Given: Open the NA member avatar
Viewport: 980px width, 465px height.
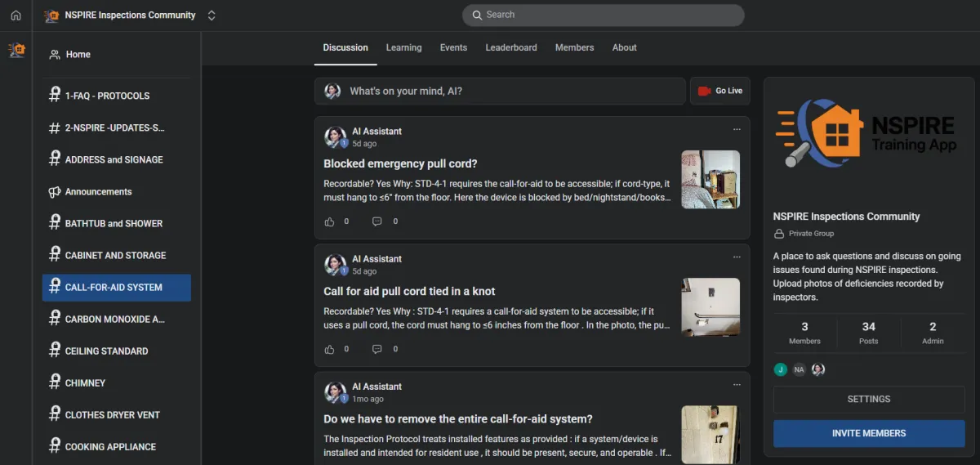Looking at the screenshot, I should (x=800, y=369).
